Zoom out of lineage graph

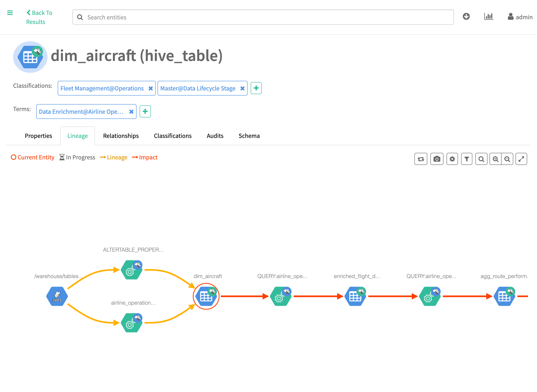click(507, 159)
